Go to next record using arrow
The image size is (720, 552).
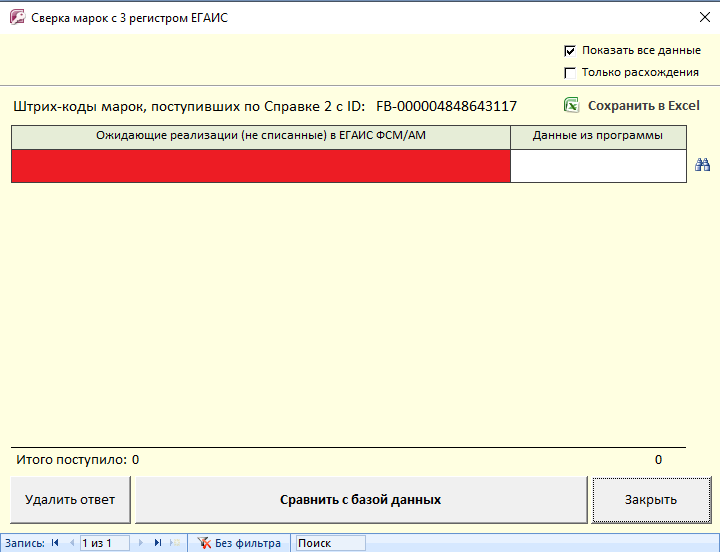click(141, 543)
